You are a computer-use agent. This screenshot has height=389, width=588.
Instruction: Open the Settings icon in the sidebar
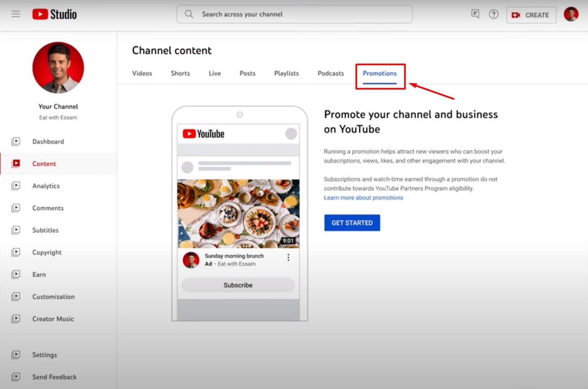click(x=16, y=355)
